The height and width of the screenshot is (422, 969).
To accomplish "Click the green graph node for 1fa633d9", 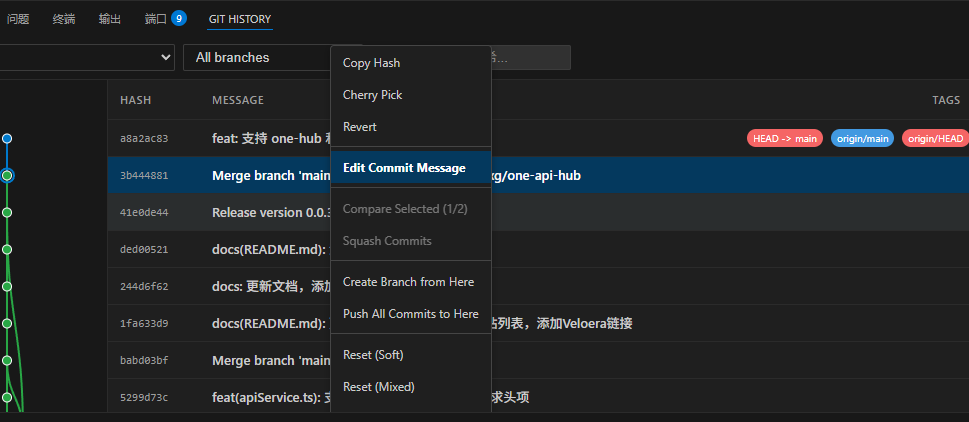I will pyautogui.click(x=7, y=323).
